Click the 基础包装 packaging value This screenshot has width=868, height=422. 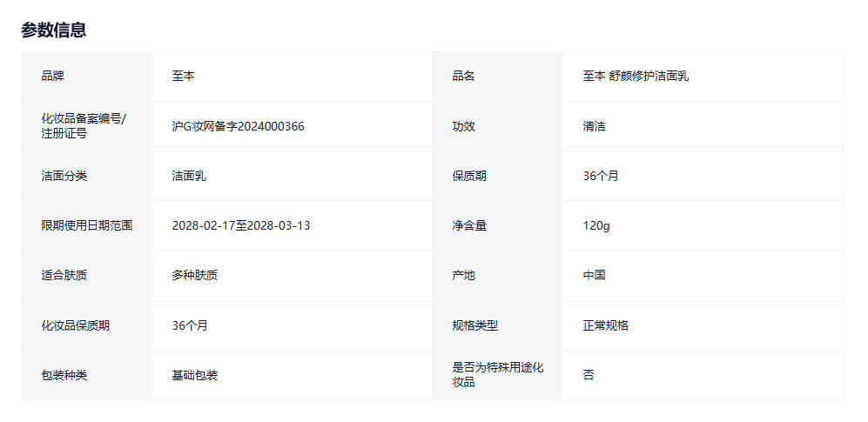195,375
